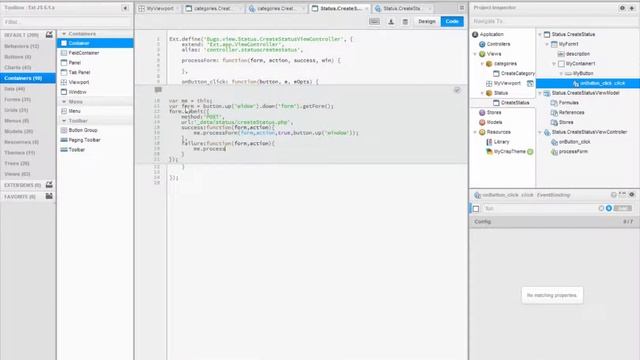Image resolution: width=640 pixels, height=360 pixels.
Task: Click the comment icon above the code block
Action: pos(158,90)
